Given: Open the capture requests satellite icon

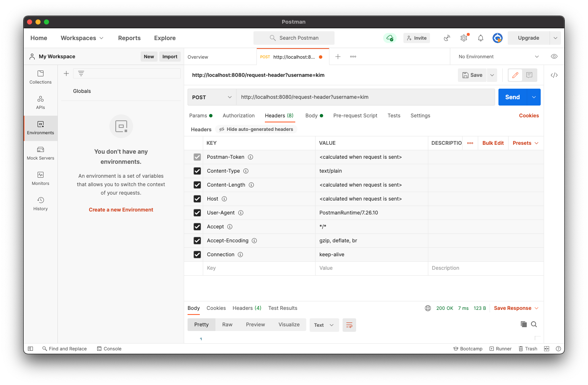Looking at the screenshot, I should point(447,38).
